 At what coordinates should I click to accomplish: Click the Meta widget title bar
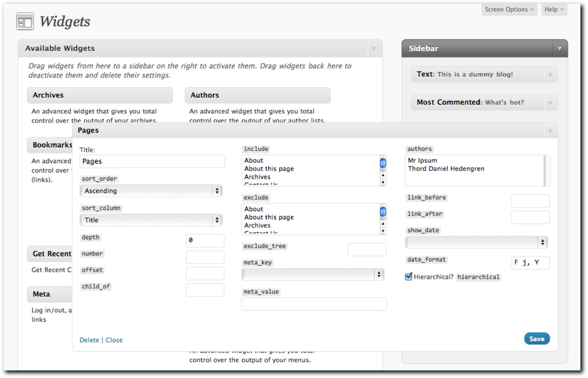(50, 294)
